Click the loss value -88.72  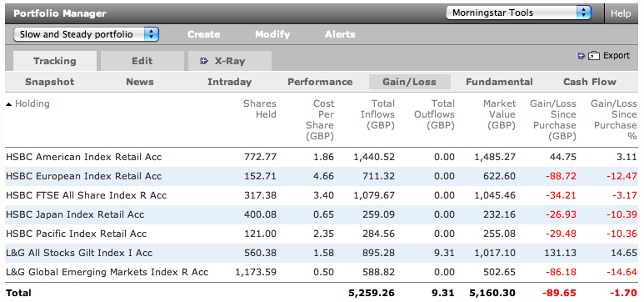(561, 176)
